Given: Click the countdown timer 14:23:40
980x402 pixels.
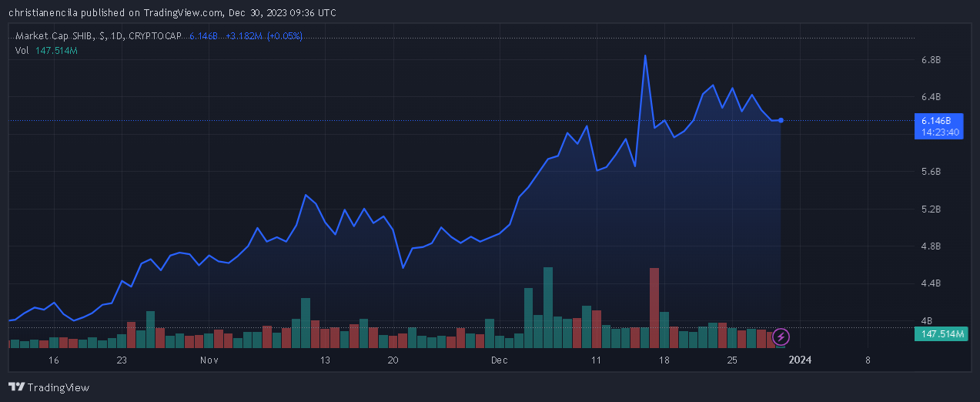Looking at the screenshot, I should pyautogui.click(x=938, y=132).
